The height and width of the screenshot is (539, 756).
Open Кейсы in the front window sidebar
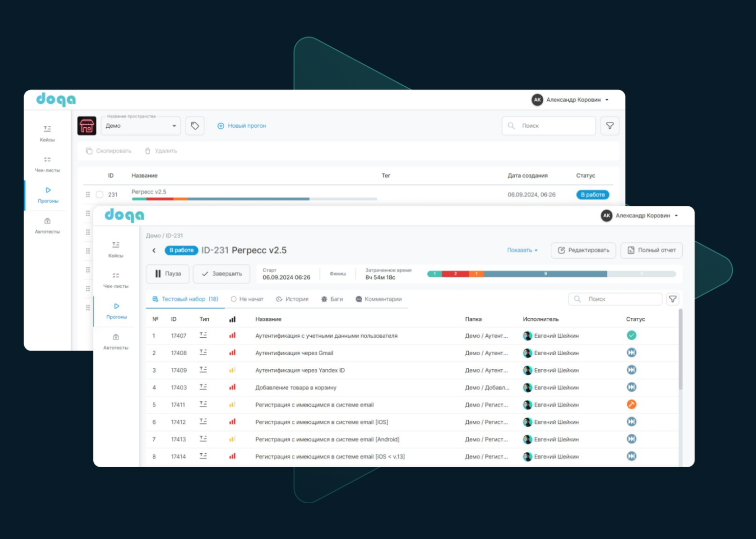(x=116, y=249)
